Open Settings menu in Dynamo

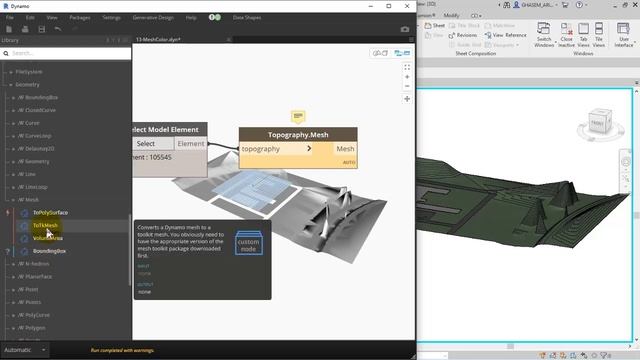(111, 18)
